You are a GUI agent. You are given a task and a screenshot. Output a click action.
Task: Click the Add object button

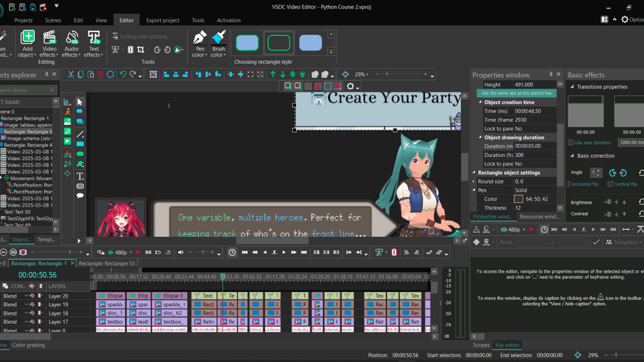(28, 43)
